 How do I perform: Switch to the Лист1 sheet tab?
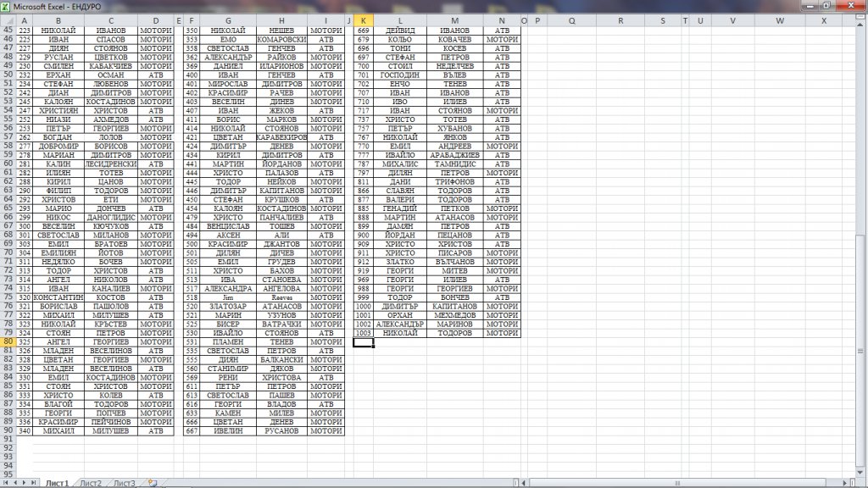point(58,483)
